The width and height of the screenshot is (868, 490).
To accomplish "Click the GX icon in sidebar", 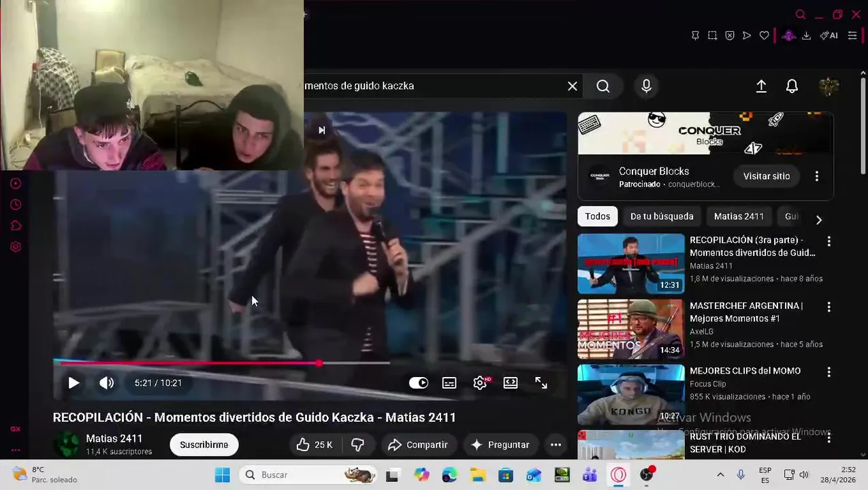I will coord(15,429).
